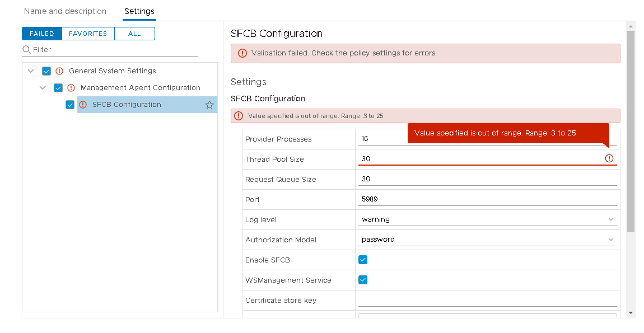Click the error icon in the out-of-range message
644x333 pixels.
(241, 115)
